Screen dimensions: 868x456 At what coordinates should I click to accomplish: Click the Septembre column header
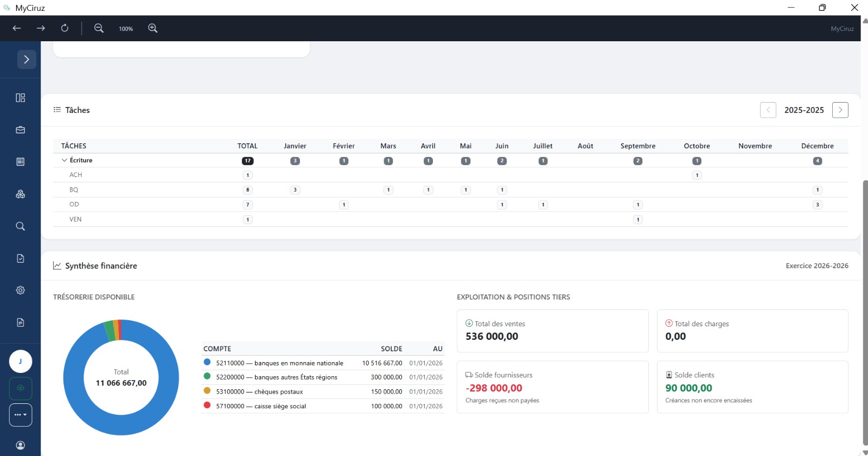tap(638, 146)
